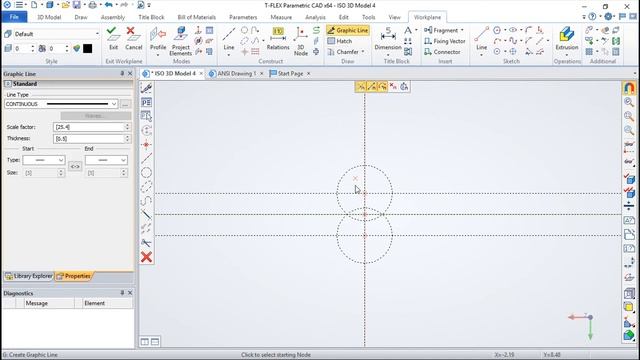This screenshot has width=640, height=360.
Task: Close the ISO 3D Model 4 tab
Action: (x=201, y=73)
